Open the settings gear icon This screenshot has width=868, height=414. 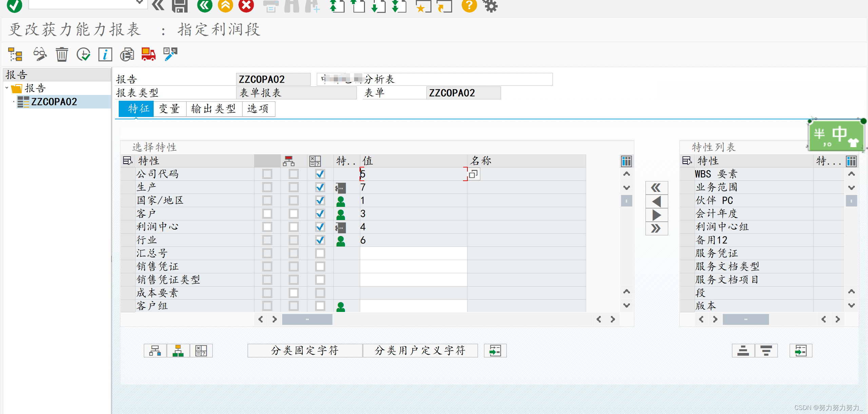(490, 6)
